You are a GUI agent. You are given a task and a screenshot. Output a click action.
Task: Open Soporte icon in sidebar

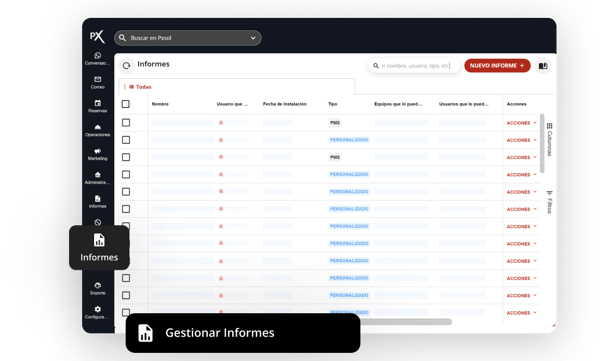point(98,288)
